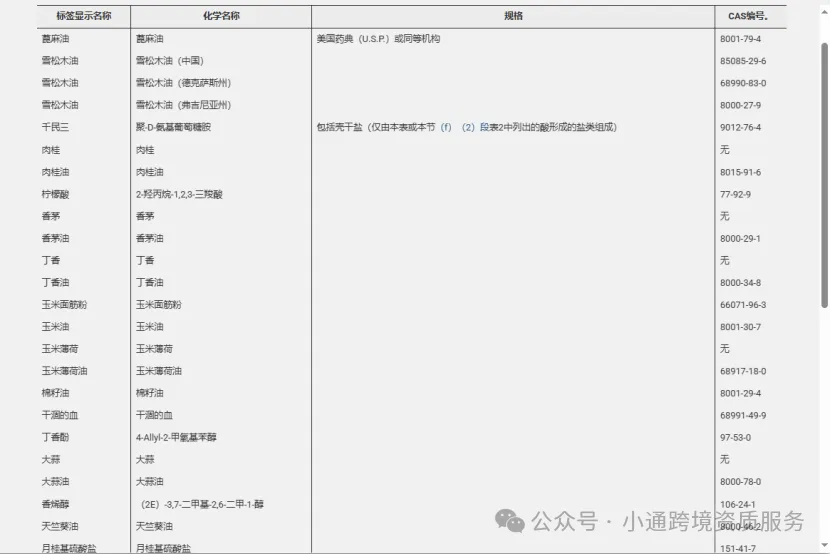Click the scrollbar down arrow
831x554 pixels.
(x=824, y=545)
